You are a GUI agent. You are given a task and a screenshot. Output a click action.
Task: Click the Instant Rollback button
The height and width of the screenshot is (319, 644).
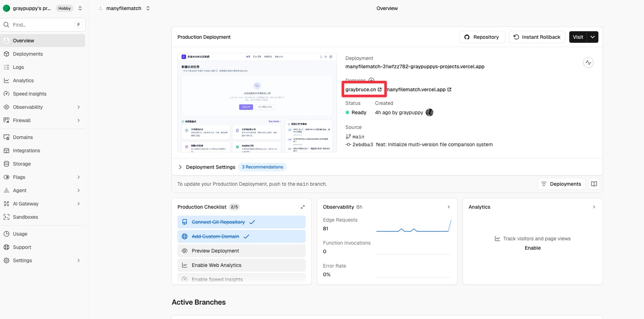537,37
